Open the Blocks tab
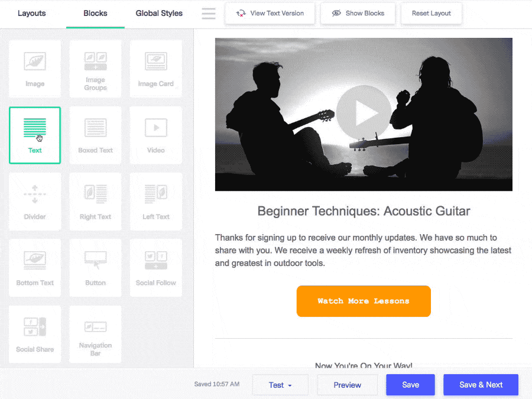Image resolution: width=532 pixels, height=399 pixels. (x=95, y=13)
